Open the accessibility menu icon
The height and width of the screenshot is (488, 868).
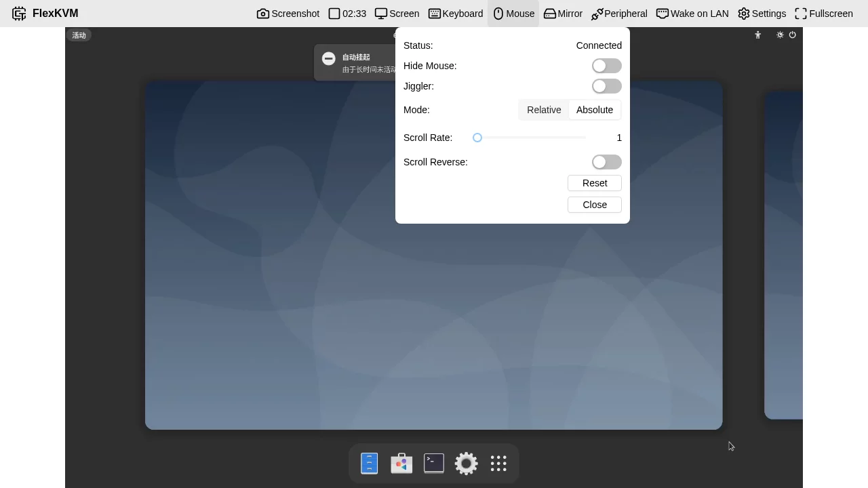(x=757, y=35)
